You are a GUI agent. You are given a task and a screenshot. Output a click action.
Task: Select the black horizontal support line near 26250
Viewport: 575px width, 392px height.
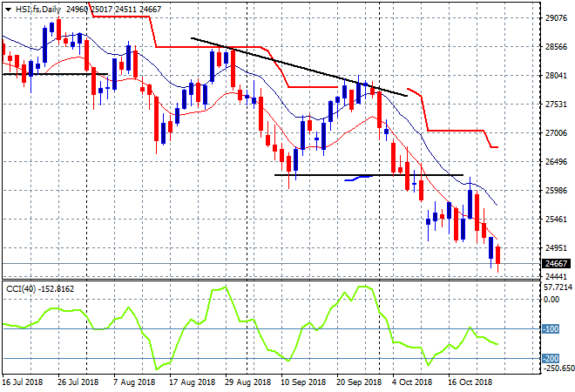pos(369,175)
